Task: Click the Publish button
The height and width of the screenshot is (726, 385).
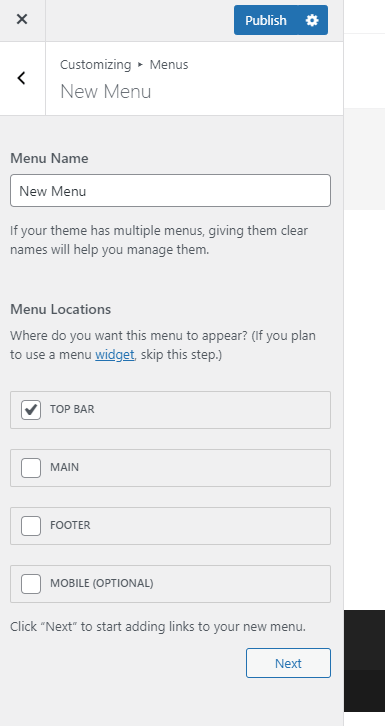Action: [x=266, y=20]
